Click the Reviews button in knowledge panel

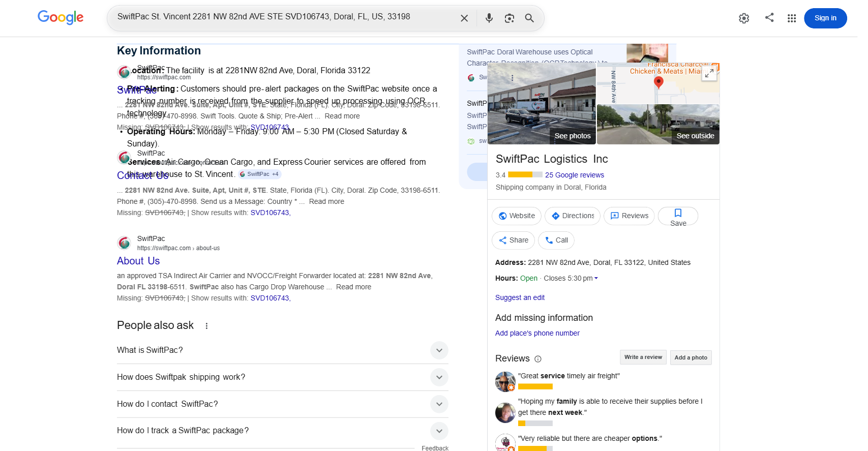point(629,216)
